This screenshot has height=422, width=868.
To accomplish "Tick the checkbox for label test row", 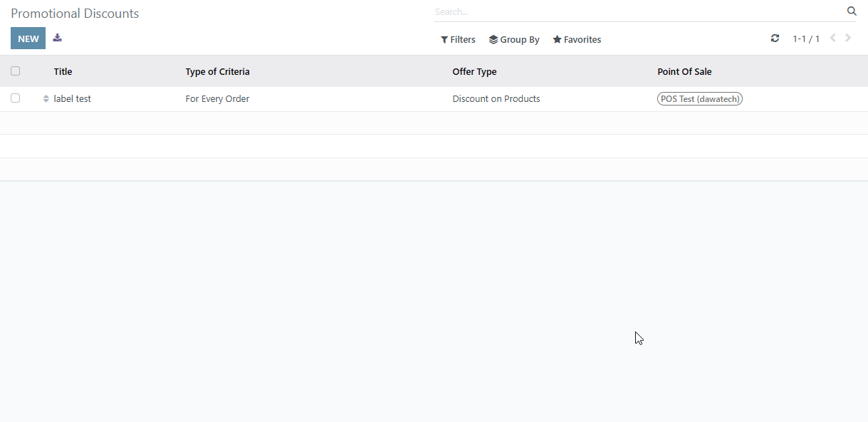I will click(15, 98).
